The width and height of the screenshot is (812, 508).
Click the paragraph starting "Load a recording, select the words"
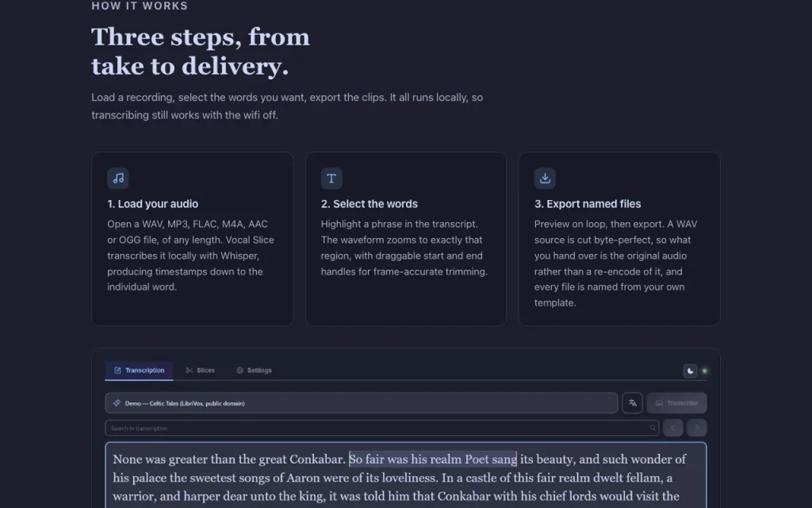point(287,106)
